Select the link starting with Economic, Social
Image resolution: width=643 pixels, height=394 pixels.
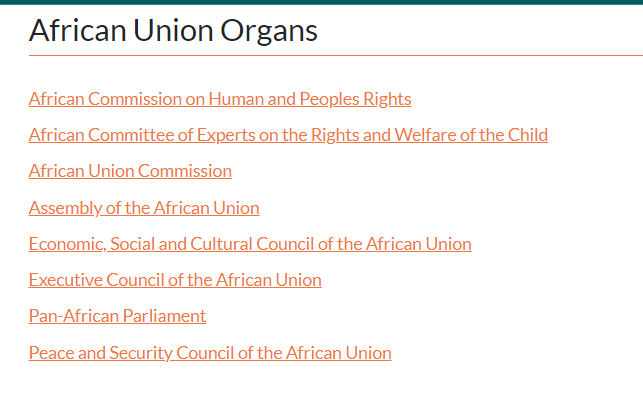click(x=250, y=244)
